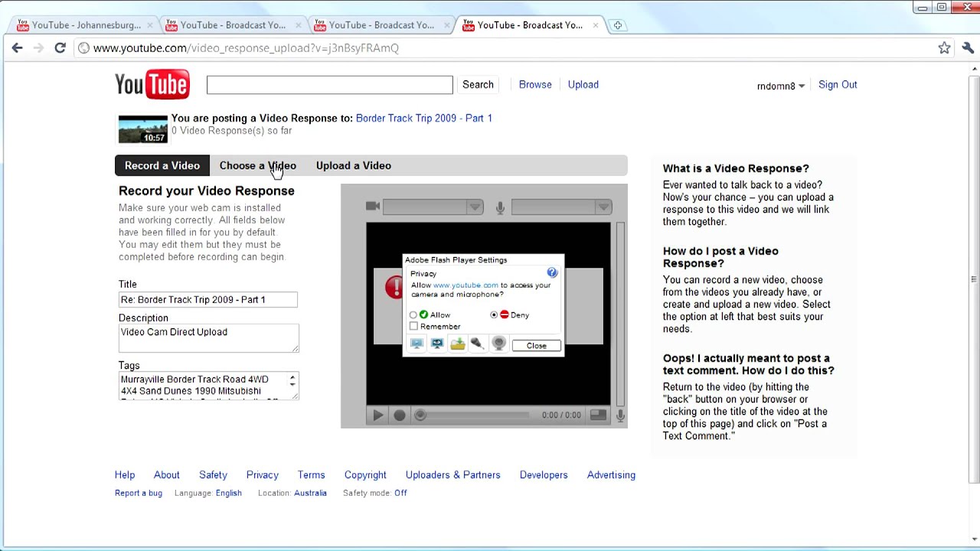Click the play button in the recorder

[377, 415]
